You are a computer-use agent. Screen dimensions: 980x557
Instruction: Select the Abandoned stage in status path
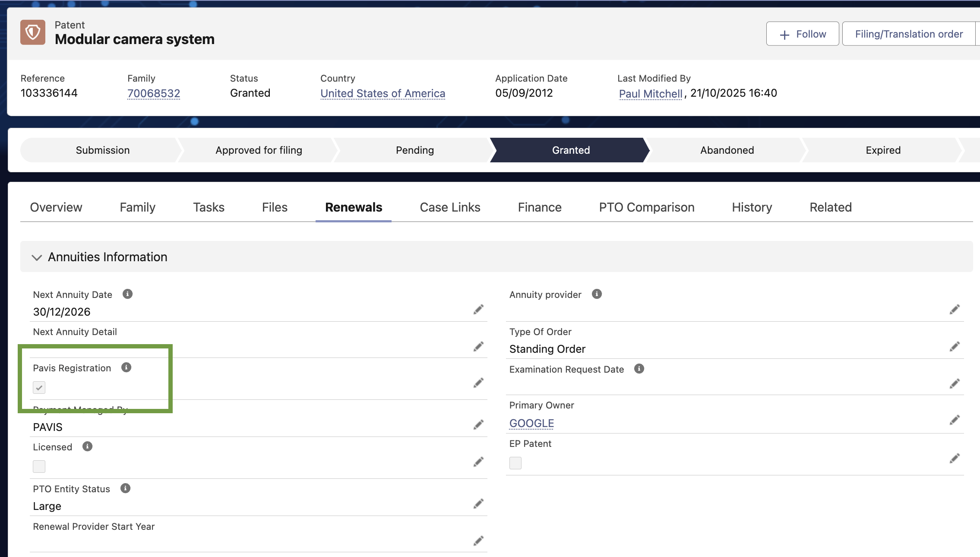pyautogui.click(x=727, y=150)
